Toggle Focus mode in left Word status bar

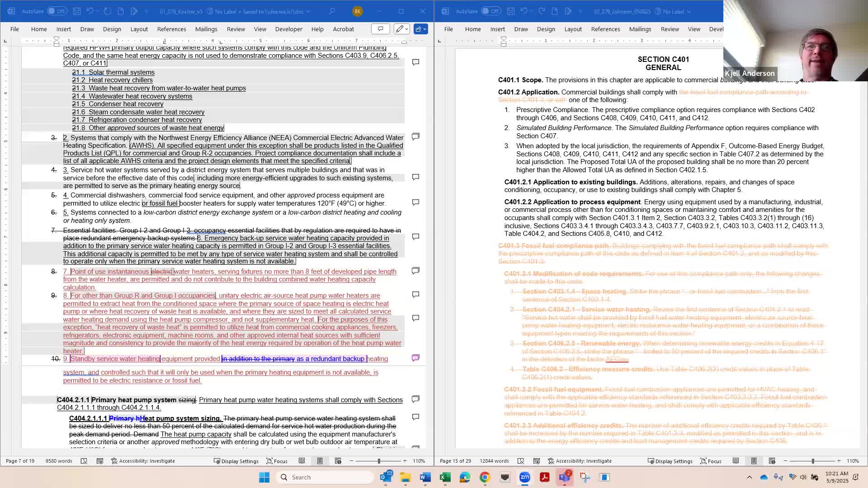tap(277, 461)
